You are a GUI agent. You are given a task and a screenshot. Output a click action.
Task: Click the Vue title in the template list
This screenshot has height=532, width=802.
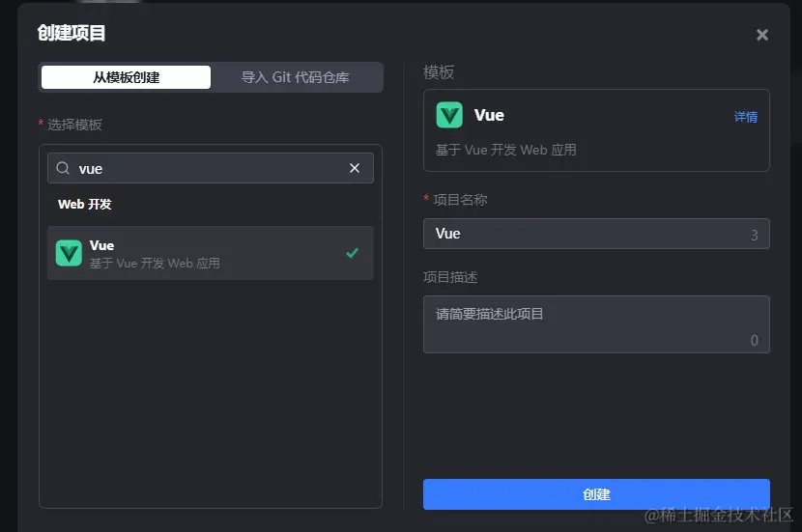coord(101,245)
